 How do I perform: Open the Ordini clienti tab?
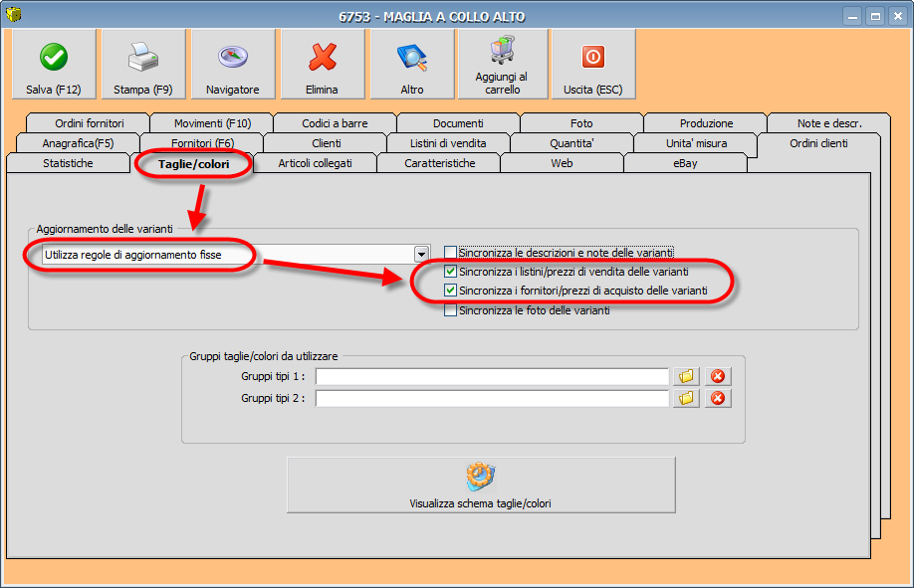click(x=818, y=143)
